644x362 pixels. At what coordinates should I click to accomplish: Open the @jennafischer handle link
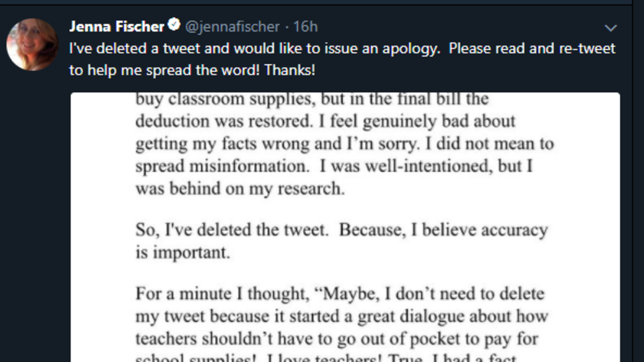232,26
